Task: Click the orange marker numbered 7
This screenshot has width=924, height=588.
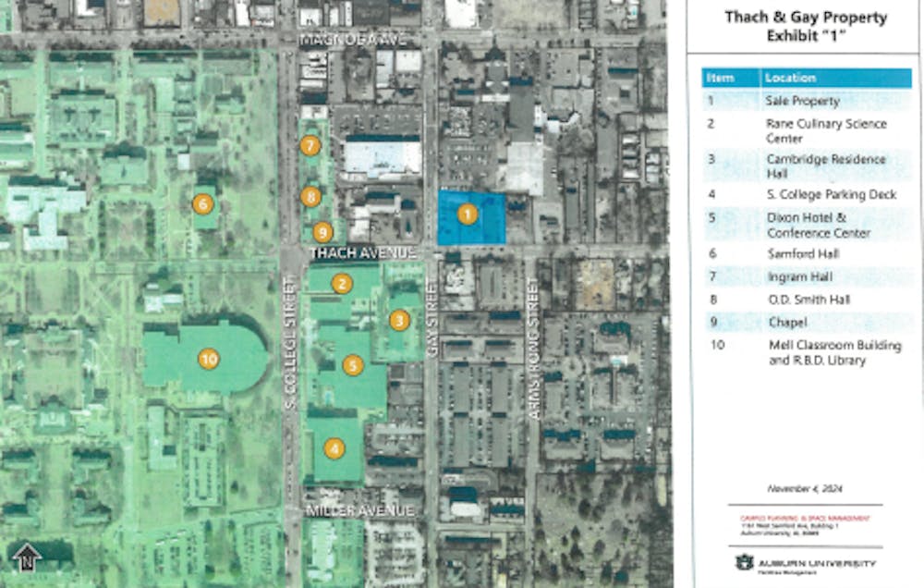Action: pyautogui.click(x=310, y=145)
